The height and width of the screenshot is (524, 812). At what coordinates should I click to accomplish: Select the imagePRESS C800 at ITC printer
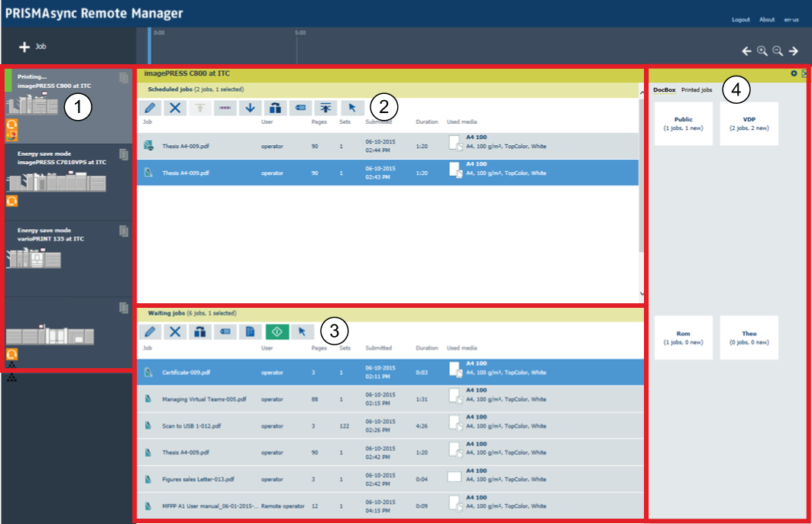coord(68,106)
